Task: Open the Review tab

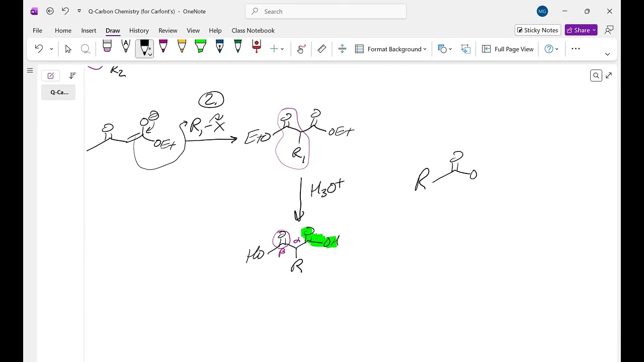Action: click(168, 30)
